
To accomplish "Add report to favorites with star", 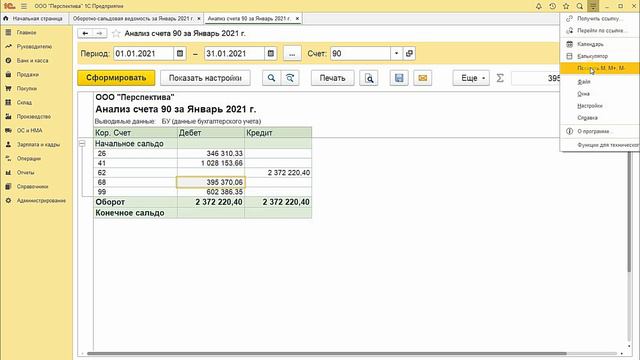I will pyautogui.click(x=116, y=33).
